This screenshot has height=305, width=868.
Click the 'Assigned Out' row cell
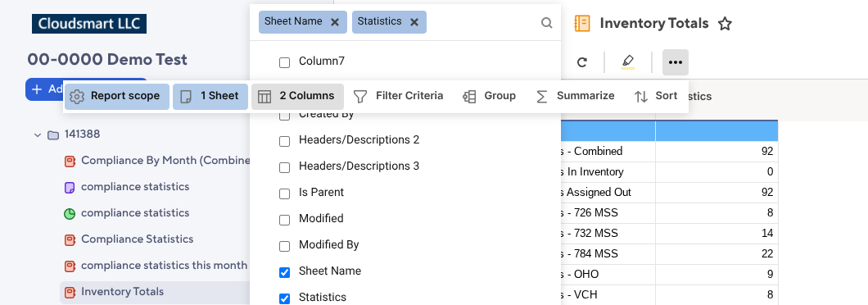point(608,193)
